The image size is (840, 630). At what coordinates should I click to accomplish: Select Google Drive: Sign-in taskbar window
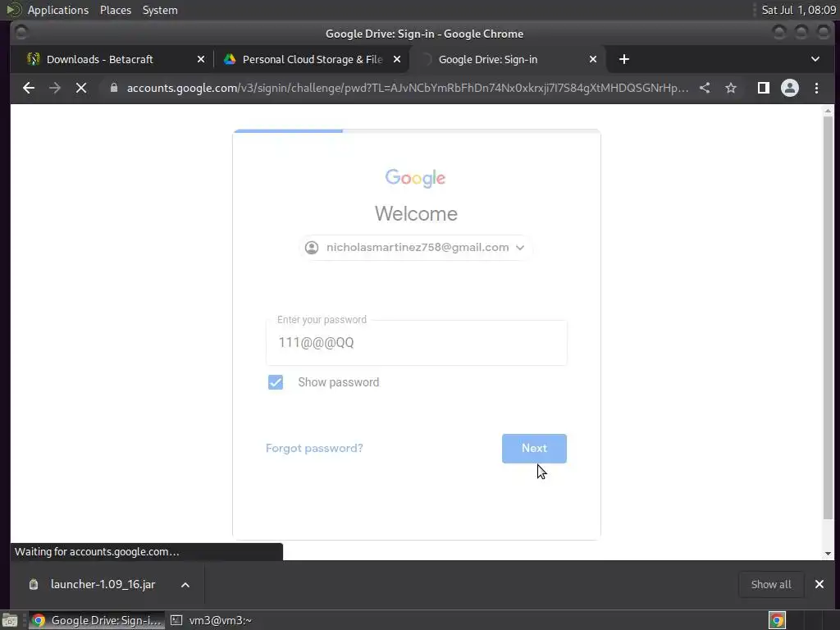[97, 620]
